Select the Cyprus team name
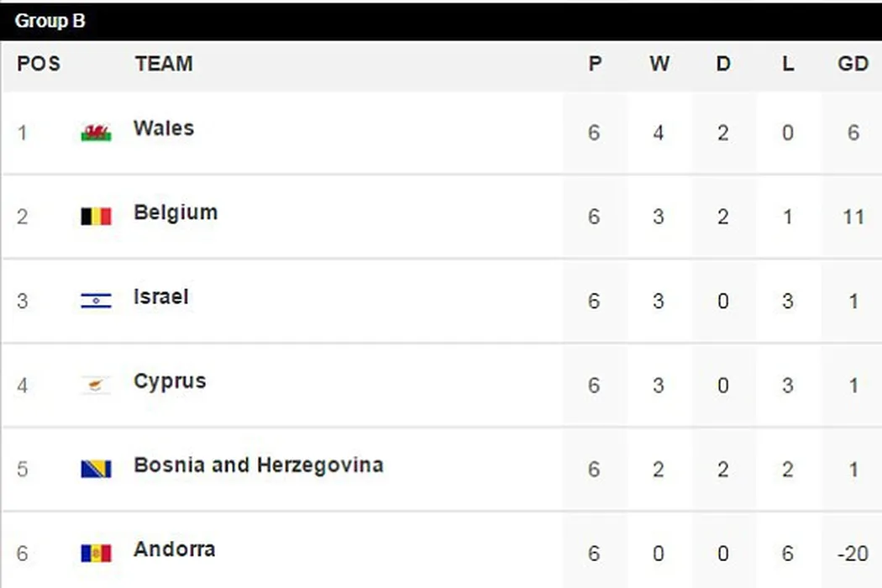The image size is (882, 588). click(x=169, y=381)
